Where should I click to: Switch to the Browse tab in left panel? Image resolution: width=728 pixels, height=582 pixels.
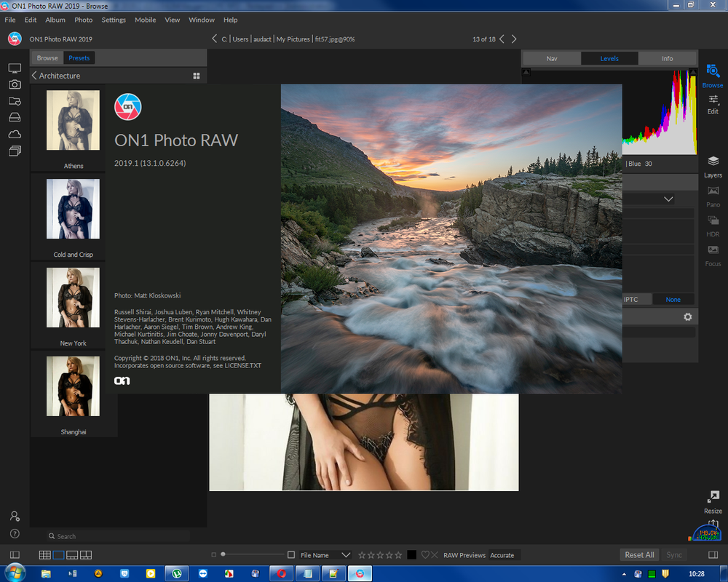pos(47,58)
